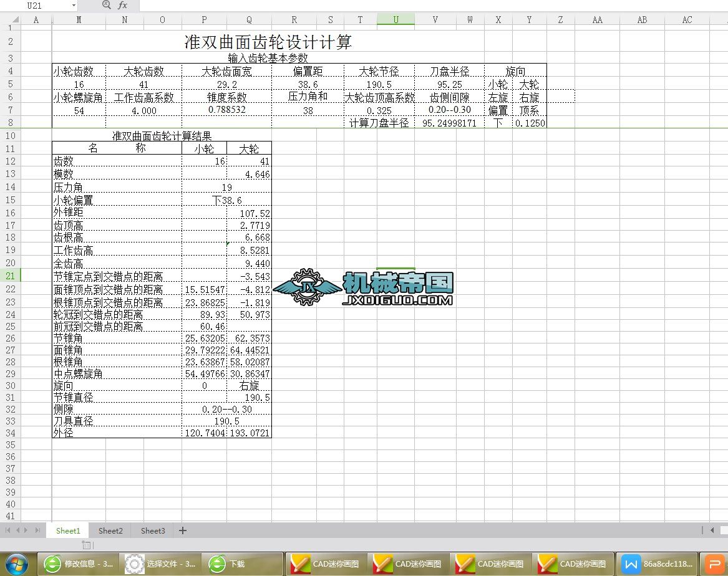Select the 全齿高 value 9.440
Viewport: 728px width, 576px height.
[x=249, y=264]
